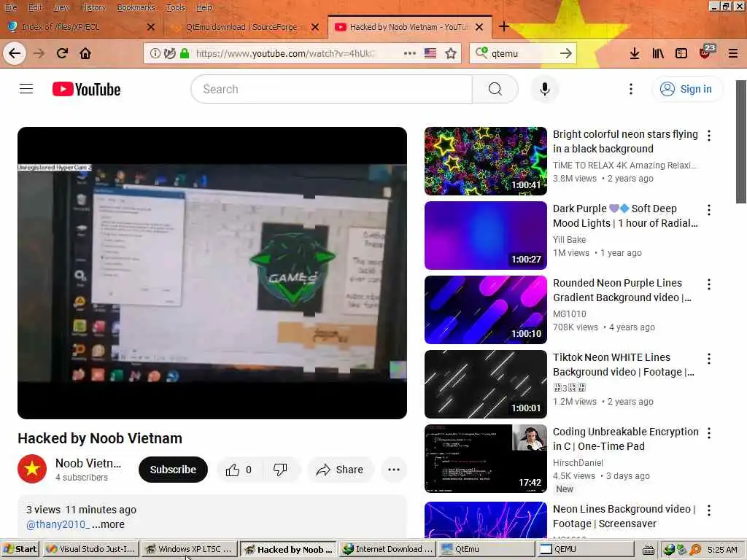Open a new browser tab
This screenshot has height=560, width=747.
[x=503, y=27]
